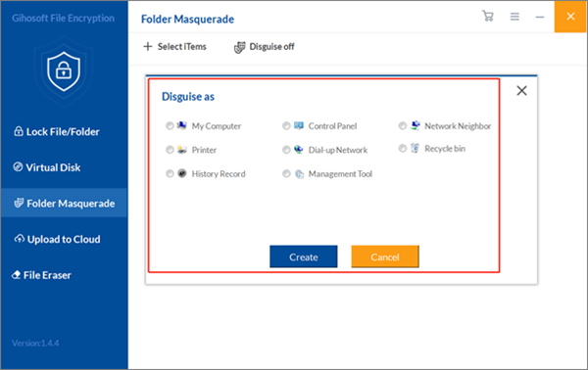The image size is (588, 370).
Task: Select the Control Panel radio button
Action: 286,126
